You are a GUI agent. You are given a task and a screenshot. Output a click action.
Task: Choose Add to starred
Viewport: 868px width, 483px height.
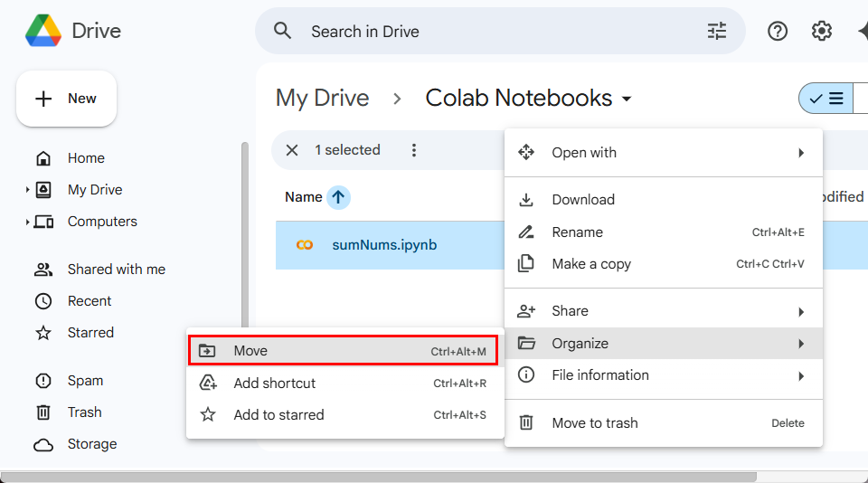point(344,415)
